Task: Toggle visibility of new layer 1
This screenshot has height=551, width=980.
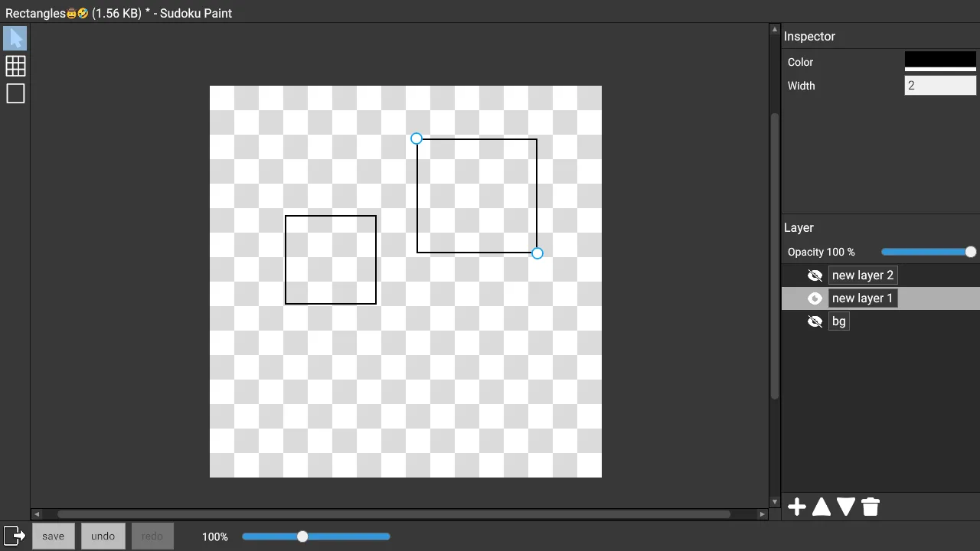Action: (x=815, y=298)
